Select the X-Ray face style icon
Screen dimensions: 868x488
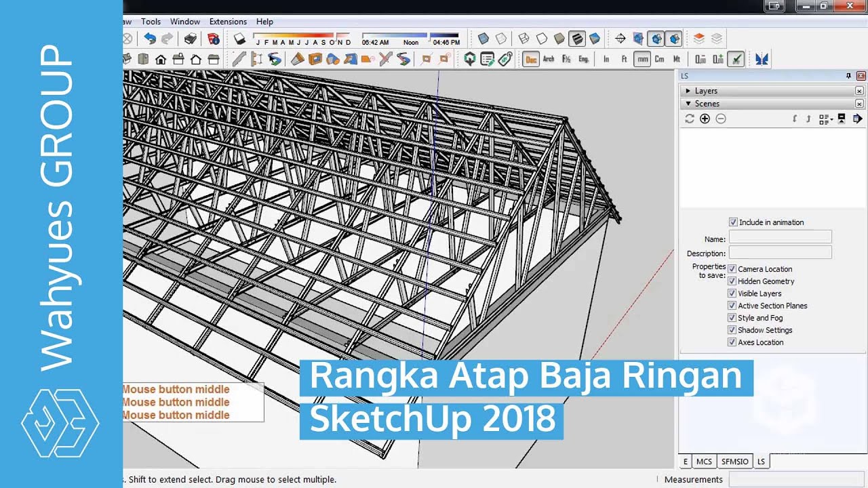pyautogui.click(x=483, y=39)
